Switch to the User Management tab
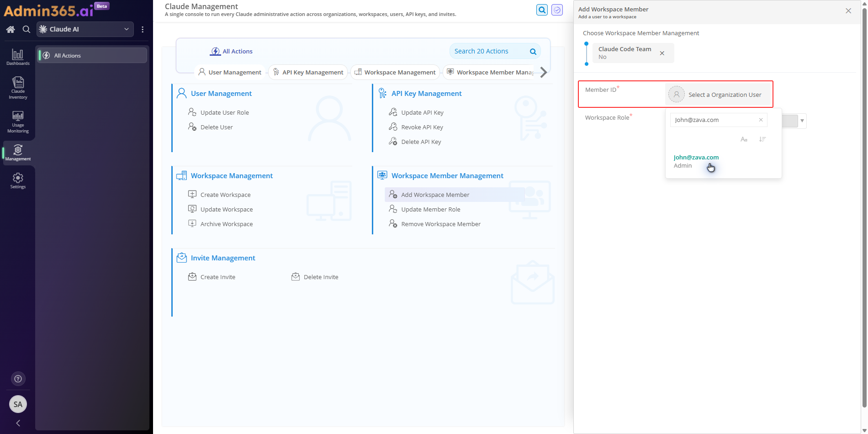 [x=230, y=72]
